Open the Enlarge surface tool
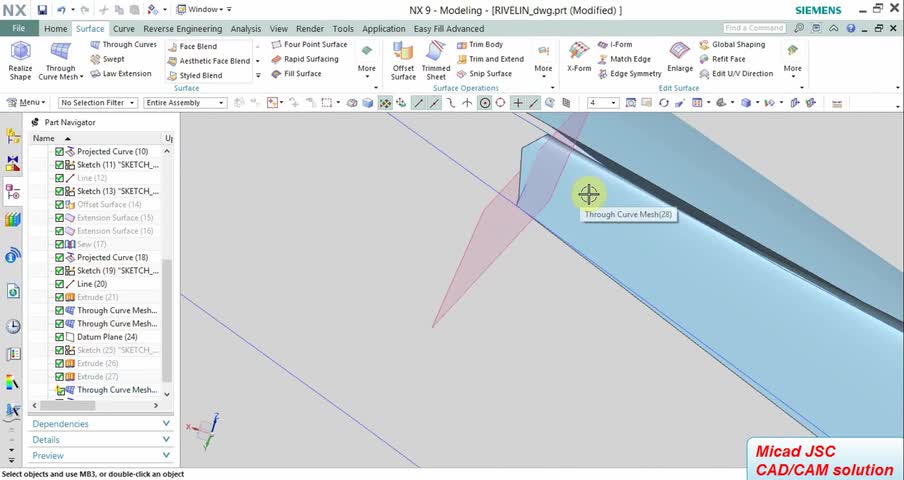Image resolution: width=904 pixels, height=480 pixels. [x=680, y=58]
